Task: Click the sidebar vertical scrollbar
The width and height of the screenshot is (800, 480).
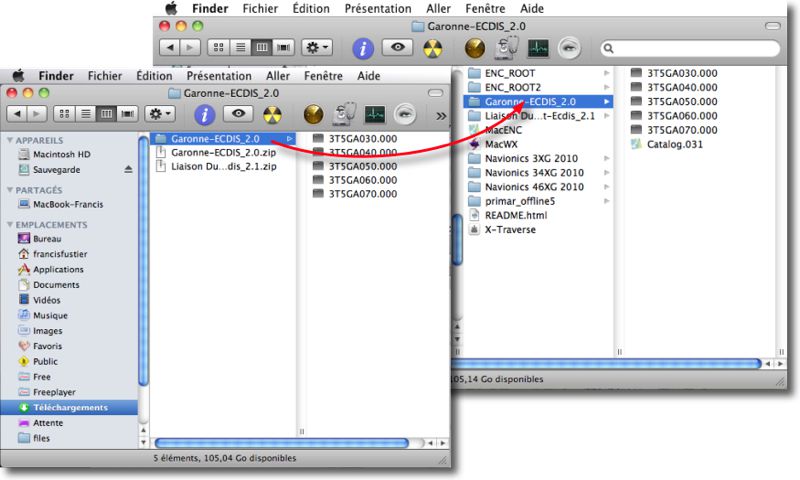Action: click(143, 260)
